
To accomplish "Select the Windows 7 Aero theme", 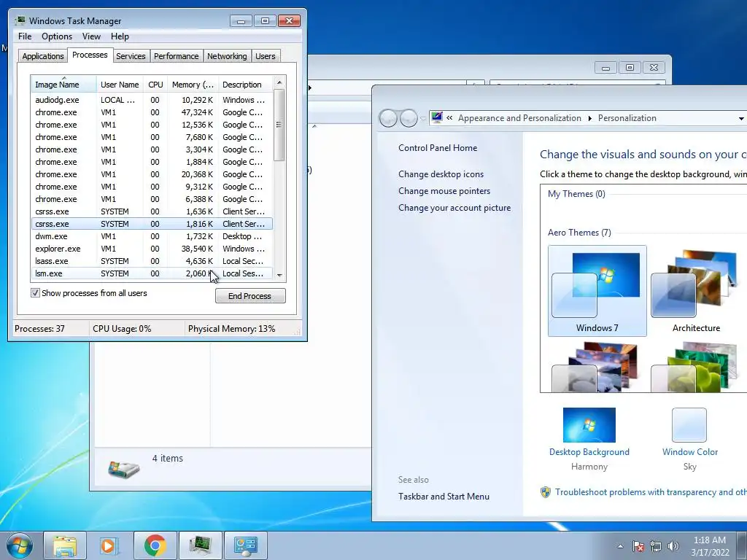I will pos(597,291).
